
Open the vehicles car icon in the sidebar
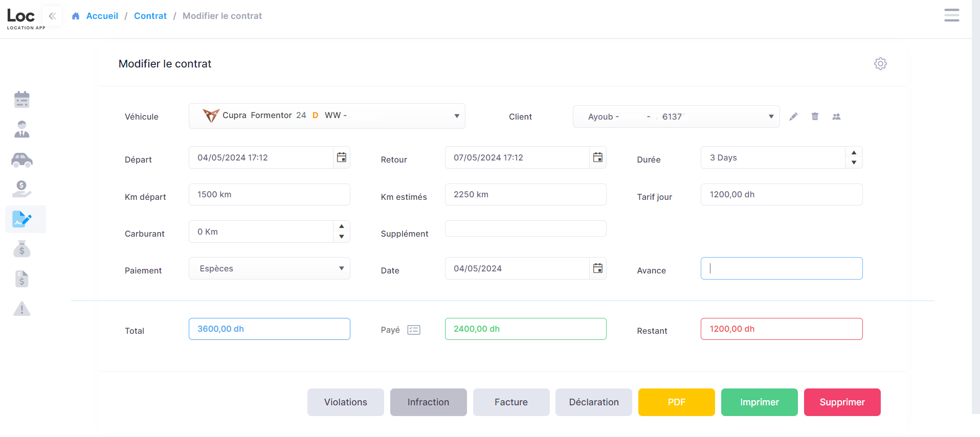click(22, 160)
